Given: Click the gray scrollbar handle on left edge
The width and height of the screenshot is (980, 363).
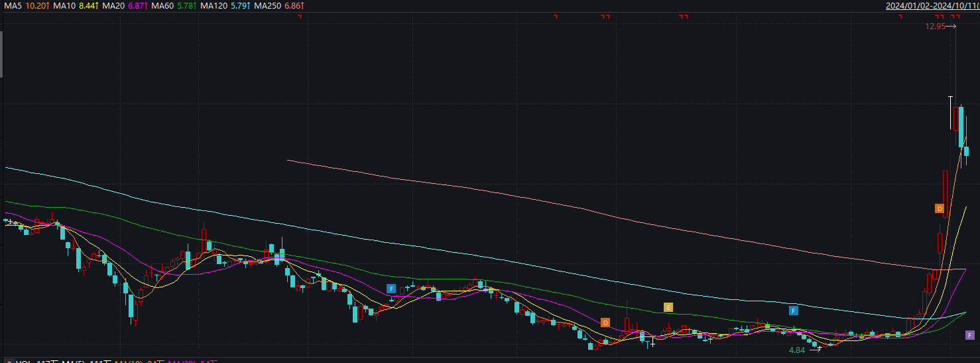Looking at the screenshot, I should click(x=2, y=53).
